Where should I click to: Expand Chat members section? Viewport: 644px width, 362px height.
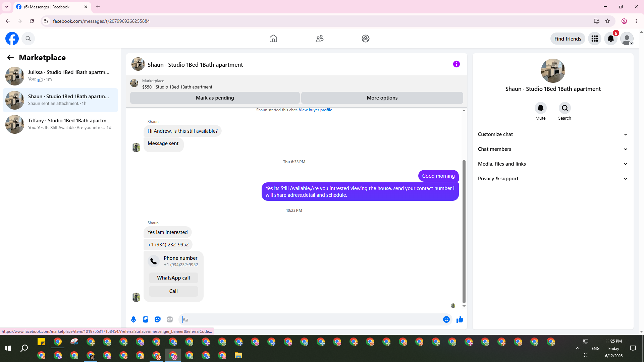(553, 149)
